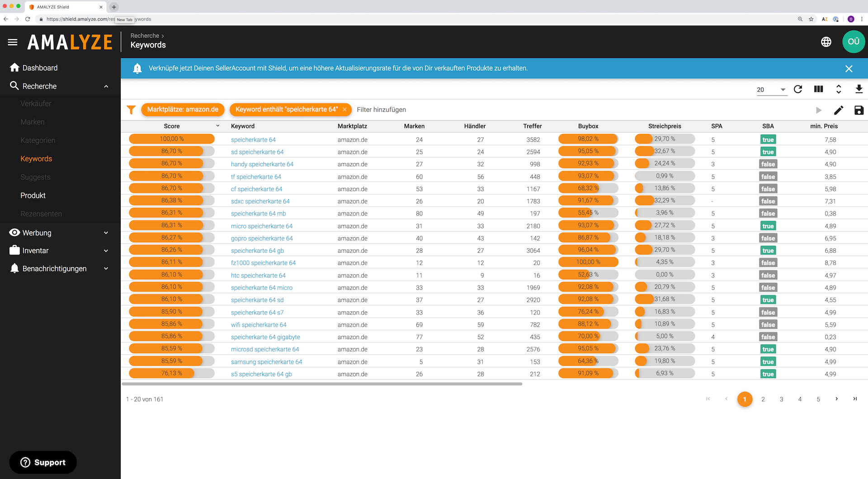Viewport: 868px width, 479px height.
Task: Open the browser zoom search icon
Action: (800, 19)
